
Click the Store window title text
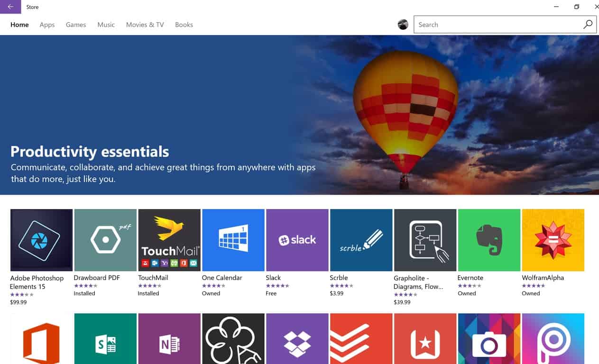pos(33,7)
